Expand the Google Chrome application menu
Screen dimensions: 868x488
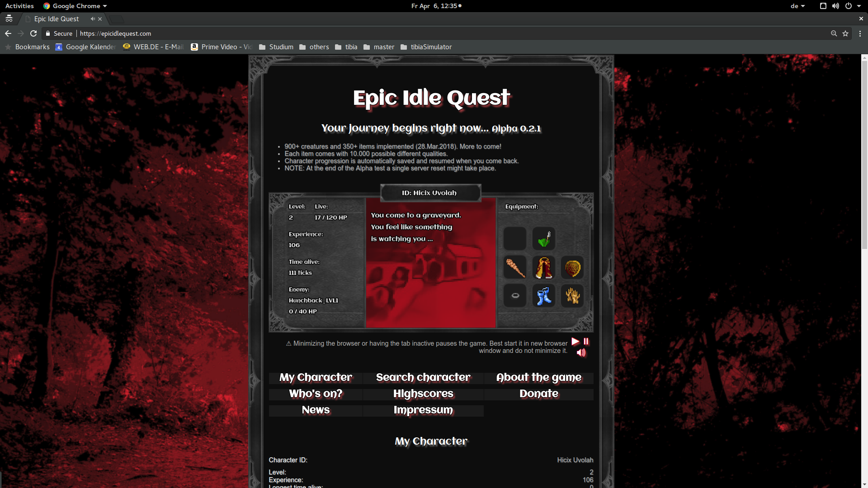click(75, 6)
